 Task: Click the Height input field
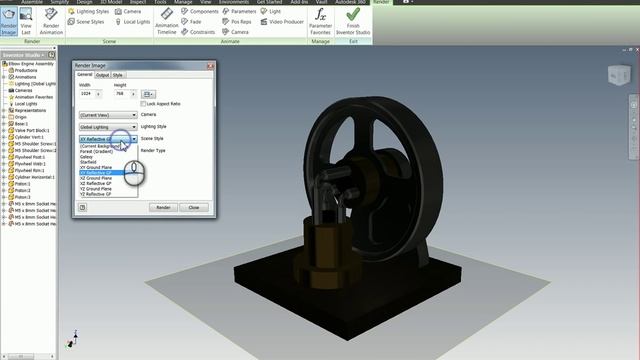point(122,94)
